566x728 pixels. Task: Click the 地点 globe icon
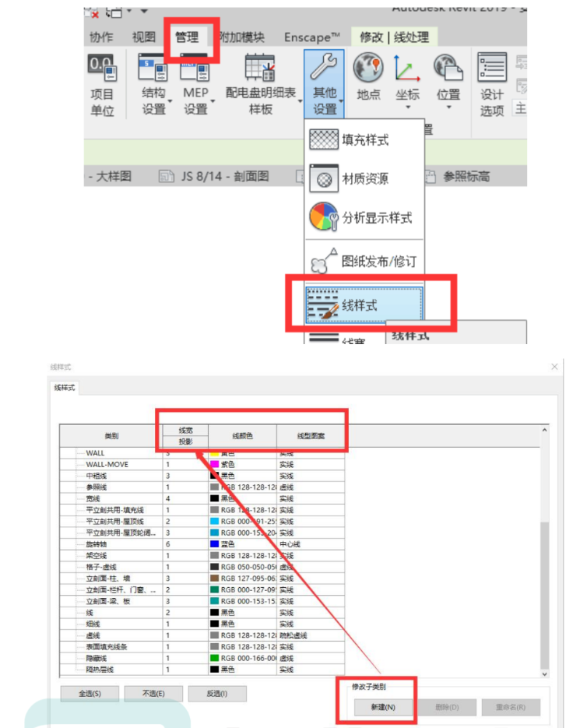pyautogui.click(x=368, y=68)
